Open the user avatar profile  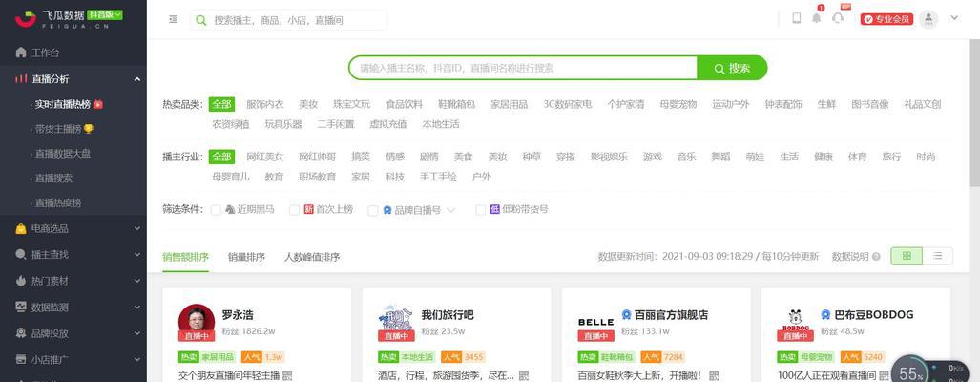coord(929,19)
